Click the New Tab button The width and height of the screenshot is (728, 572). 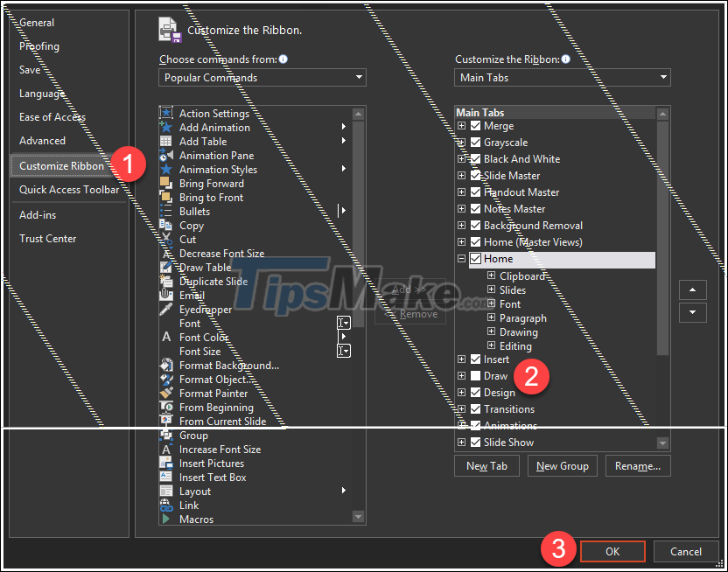pos(486,465)
